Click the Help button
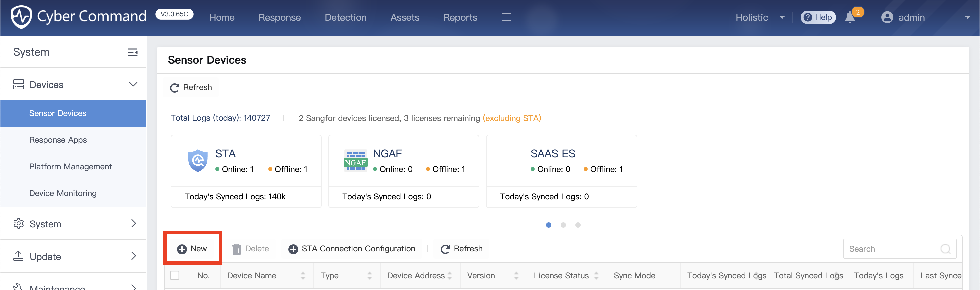The image size is (980, 290). coord(818,18)
